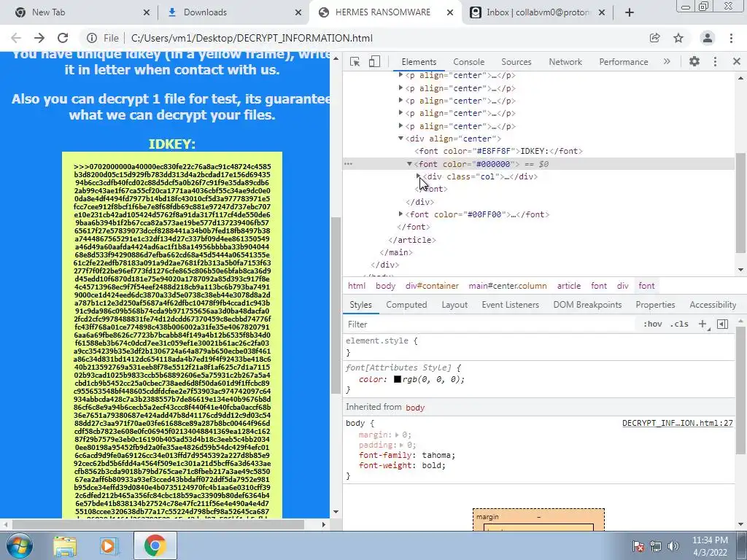Click the taskbar volume speaker icon
747x560 pixels.
point(673,546)
